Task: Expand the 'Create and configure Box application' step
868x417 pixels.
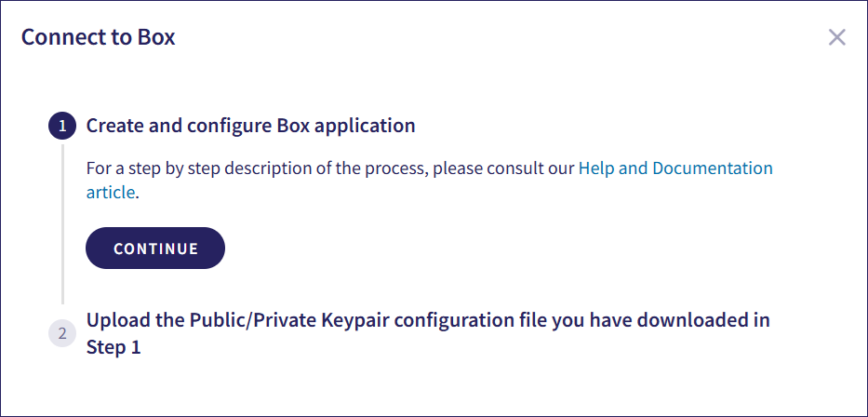Action: 250,126
